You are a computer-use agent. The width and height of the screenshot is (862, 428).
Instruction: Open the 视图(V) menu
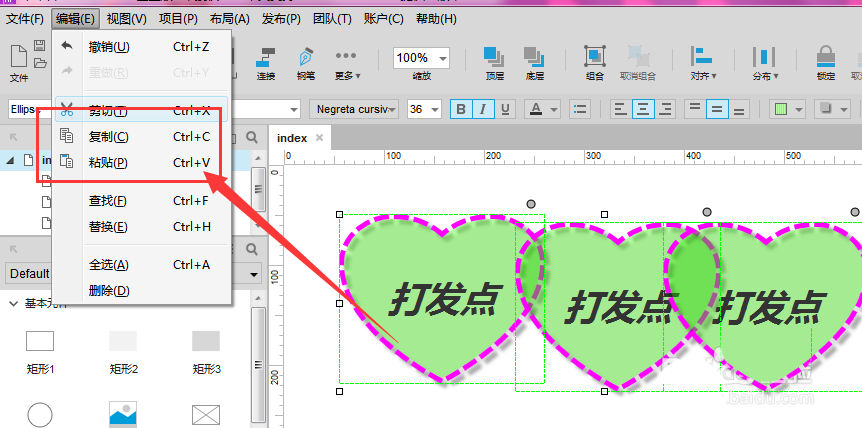[126, 19]
